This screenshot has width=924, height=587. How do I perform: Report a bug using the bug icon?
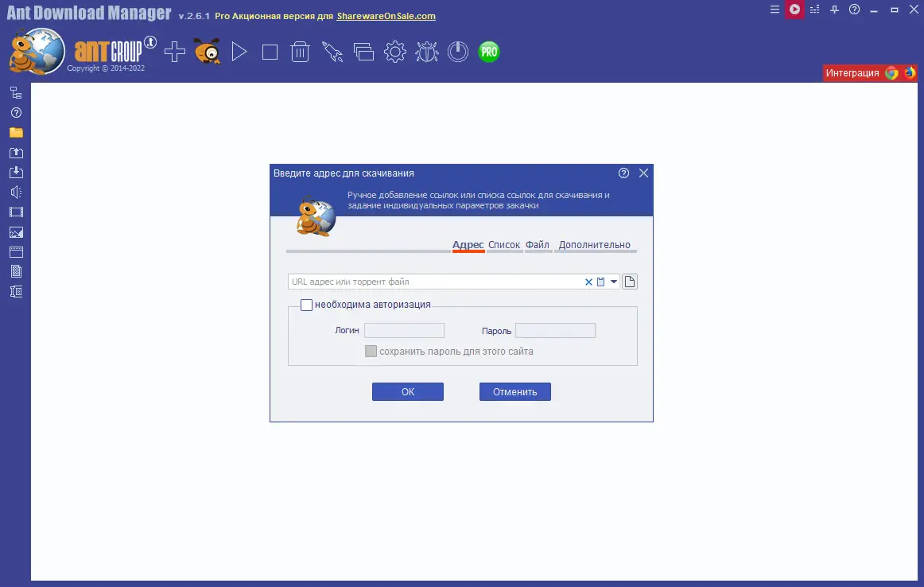point(426,51)
